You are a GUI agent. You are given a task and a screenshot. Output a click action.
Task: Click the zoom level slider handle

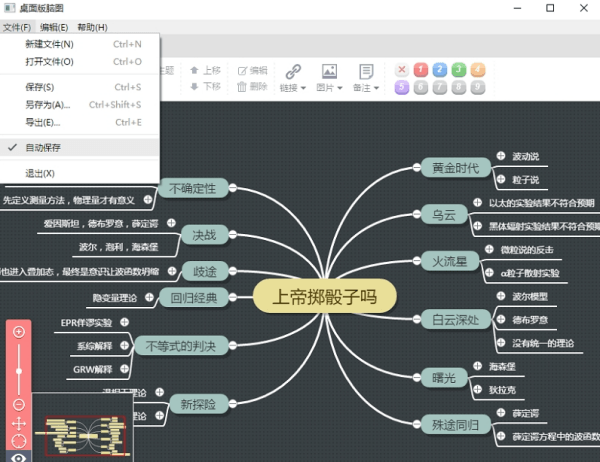pyautogui.click(x=18, y=370)
